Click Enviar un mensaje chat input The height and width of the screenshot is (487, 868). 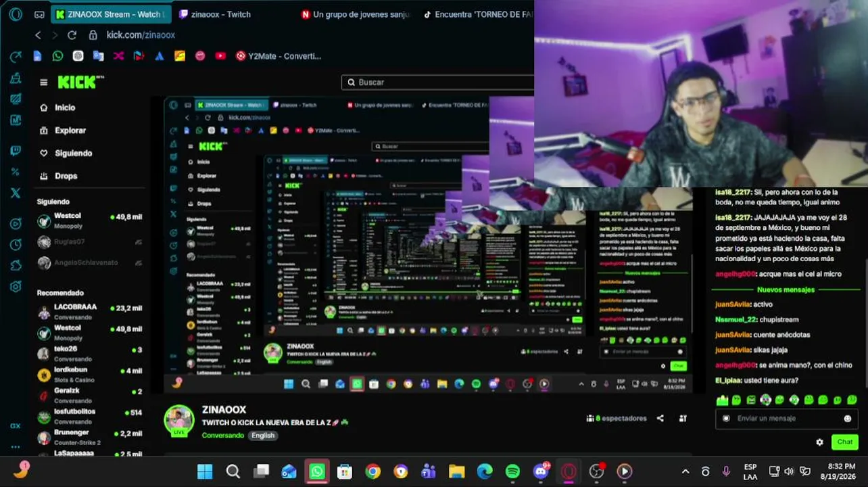[x=786, y=419]
